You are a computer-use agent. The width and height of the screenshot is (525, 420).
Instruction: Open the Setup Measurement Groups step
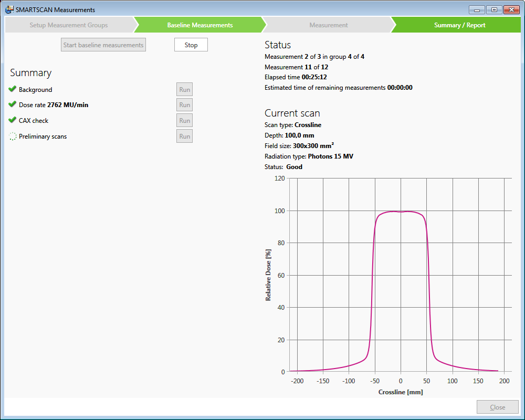68,25
